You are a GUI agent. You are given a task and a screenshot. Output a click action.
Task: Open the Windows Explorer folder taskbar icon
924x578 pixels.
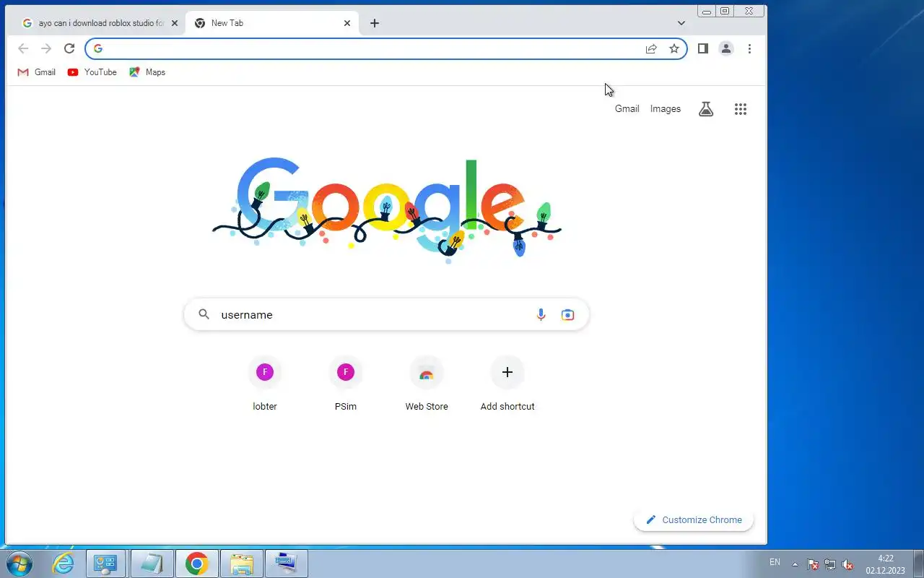(x=241, y=564)
